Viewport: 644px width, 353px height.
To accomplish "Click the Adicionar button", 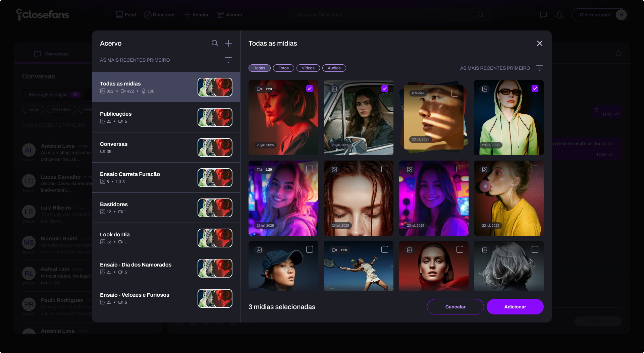I will (x=515, y=307).
